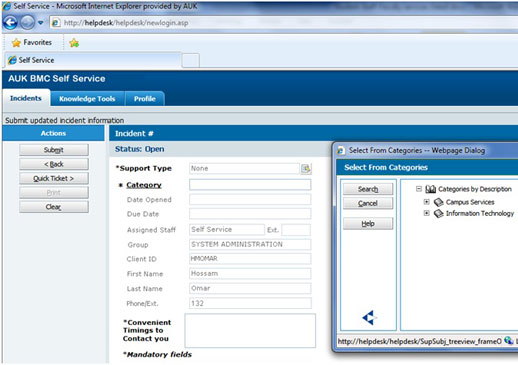Viewport: 518px width, 365px height.
Task: Expand the Information Technology tree node
Action: click(x=426, y=213)
